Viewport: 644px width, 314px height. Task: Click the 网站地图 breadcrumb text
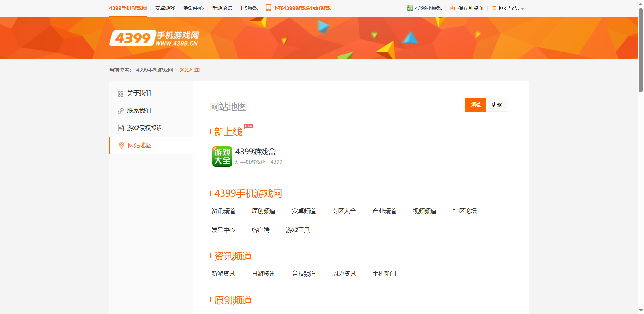pyautogui.click(x=190, y=70)
